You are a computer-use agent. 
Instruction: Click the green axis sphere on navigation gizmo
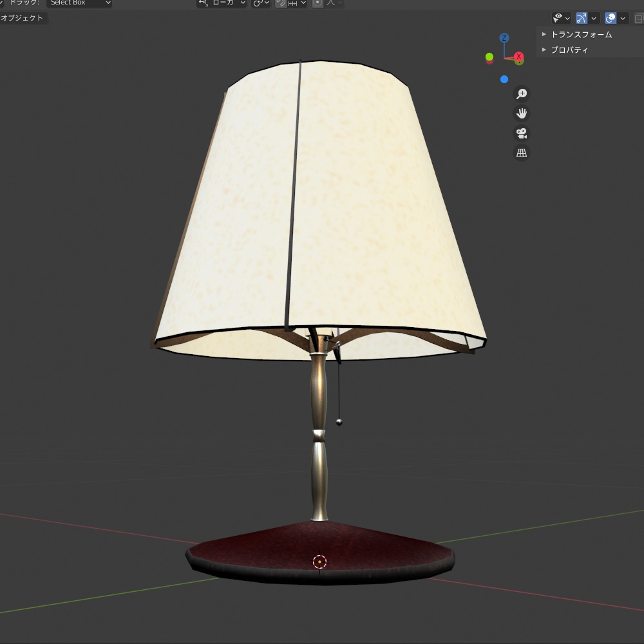(x=489, y=58)
